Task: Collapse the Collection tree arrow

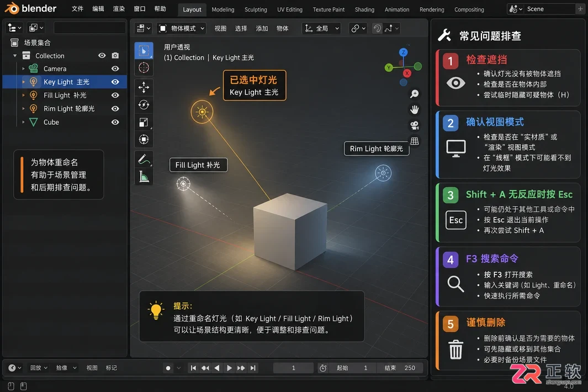Action: point(15,56)
